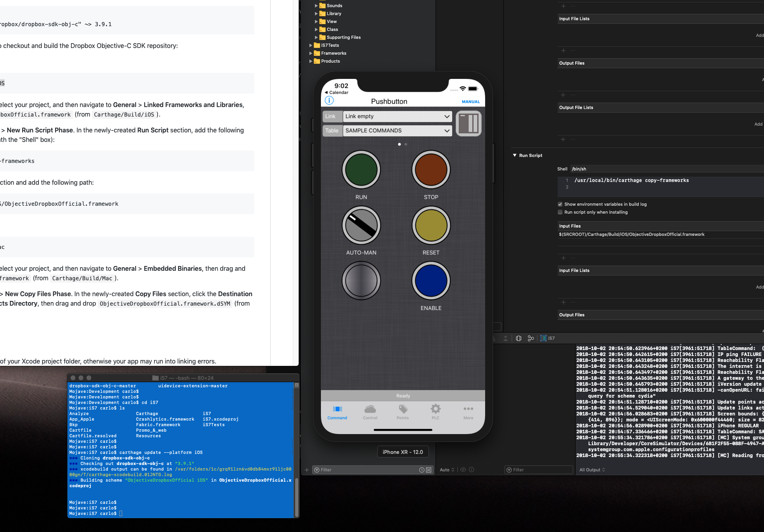764x532 pixels.
Task: Click the Shell /bin/sh input field
Action: pyautogui.click(x=666, y=169)
